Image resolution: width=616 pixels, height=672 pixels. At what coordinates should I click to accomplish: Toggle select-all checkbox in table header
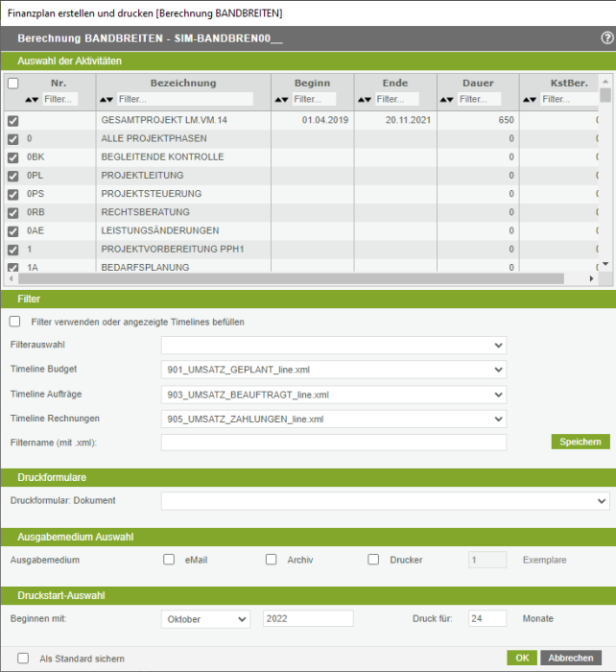(13, 84)
